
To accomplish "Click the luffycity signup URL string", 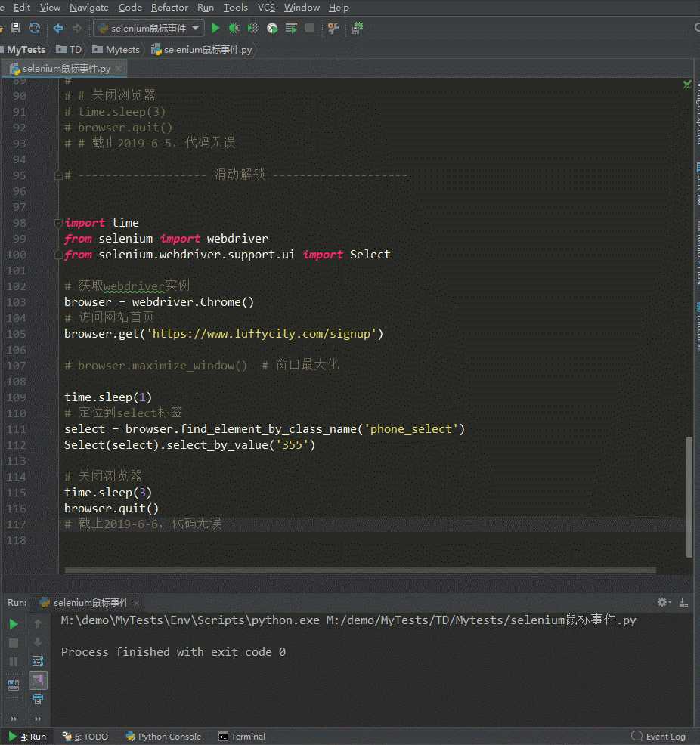I will click(x=261, y=333).
